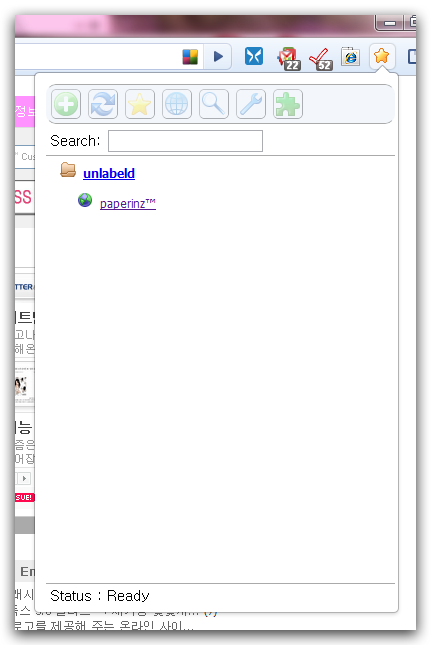Click inside the Search input field

tap(185, 141)
